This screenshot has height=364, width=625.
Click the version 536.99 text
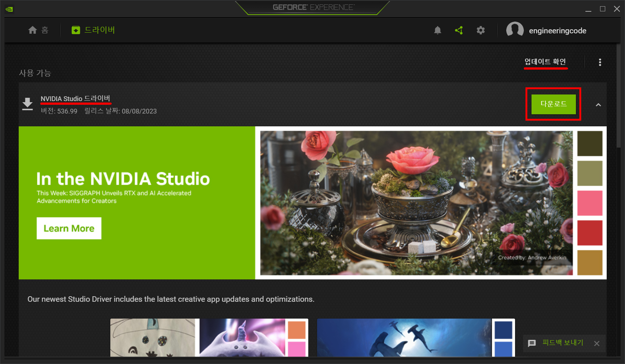[x=59, y=111]
